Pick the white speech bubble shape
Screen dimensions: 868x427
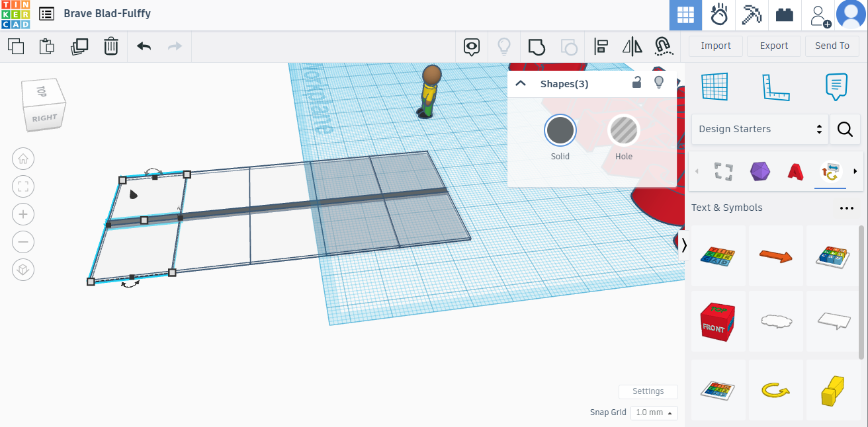coord(832,322)
